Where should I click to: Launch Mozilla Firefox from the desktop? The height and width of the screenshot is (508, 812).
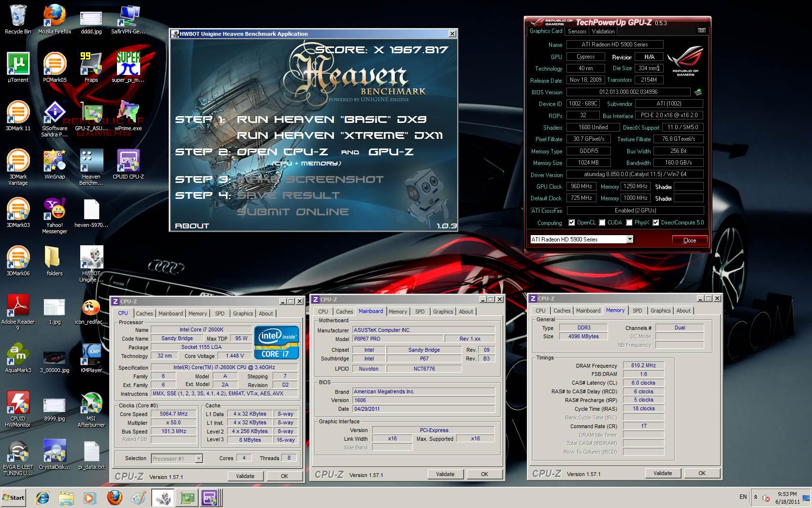tap(55, 19)
